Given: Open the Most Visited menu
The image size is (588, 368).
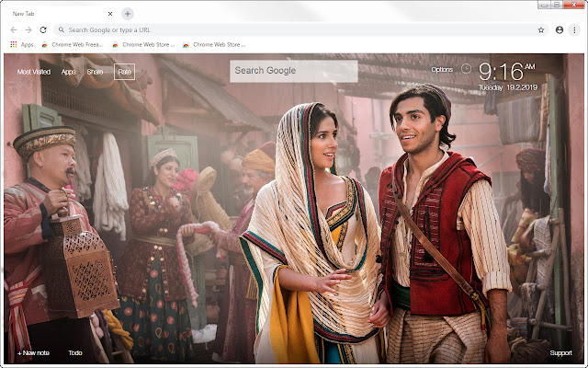Looking at the screenshot, I should pyautogui.click(x=34, y=72).
